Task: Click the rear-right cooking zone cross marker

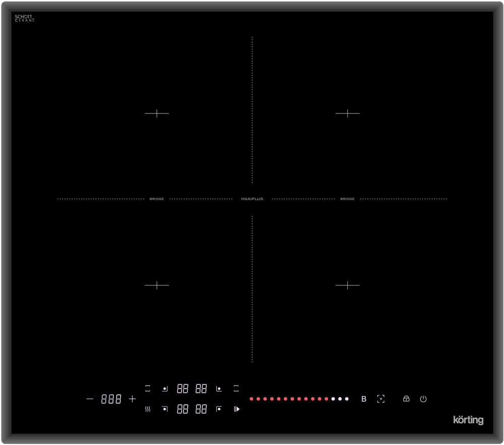Action: [x=347, y=113]
